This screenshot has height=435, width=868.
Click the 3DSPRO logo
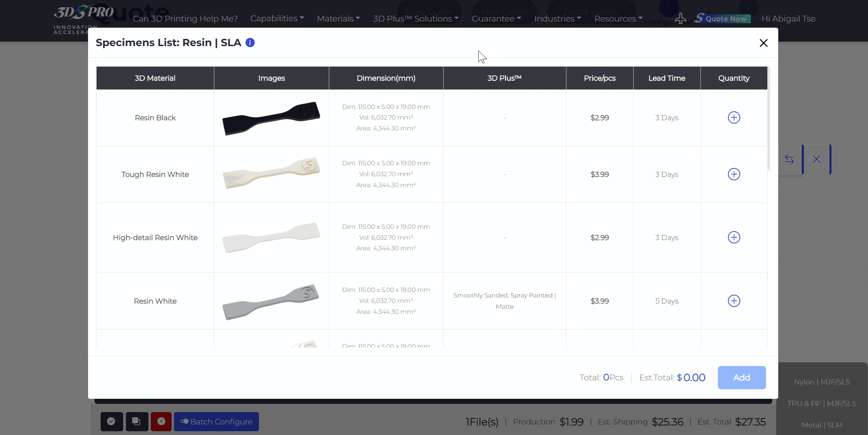pos(83,19)
